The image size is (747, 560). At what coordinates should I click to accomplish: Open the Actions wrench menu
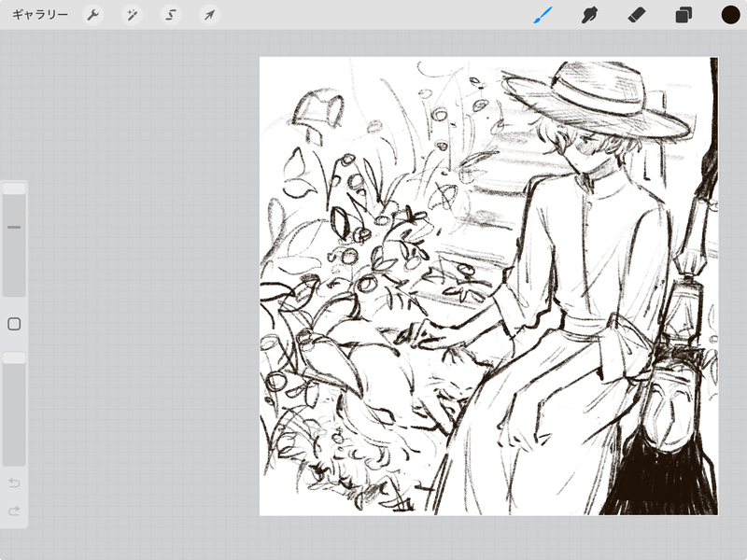(92, 15)
